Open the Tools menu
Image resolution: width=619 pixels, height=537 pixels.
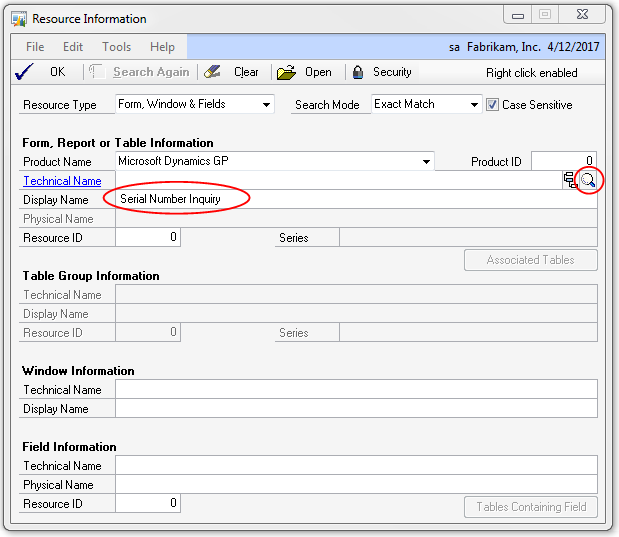click(116, 47)
